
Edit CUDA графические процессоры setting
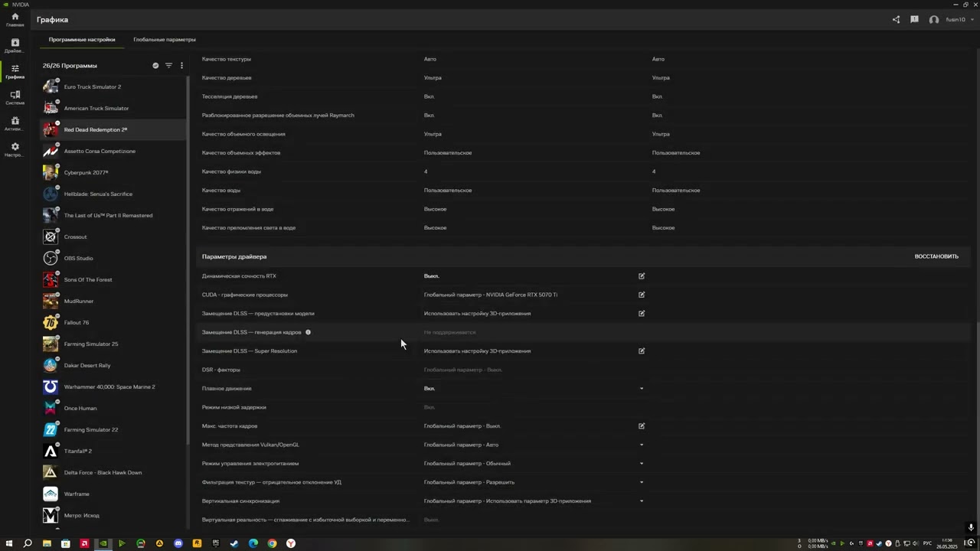(642, 295)
